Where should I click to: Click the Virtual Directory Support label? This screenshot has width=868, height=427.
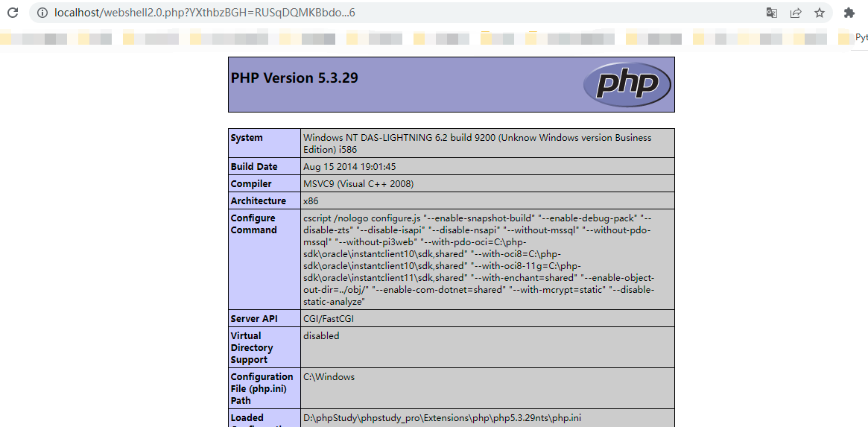pyautogui.click(x=252, y=348)
